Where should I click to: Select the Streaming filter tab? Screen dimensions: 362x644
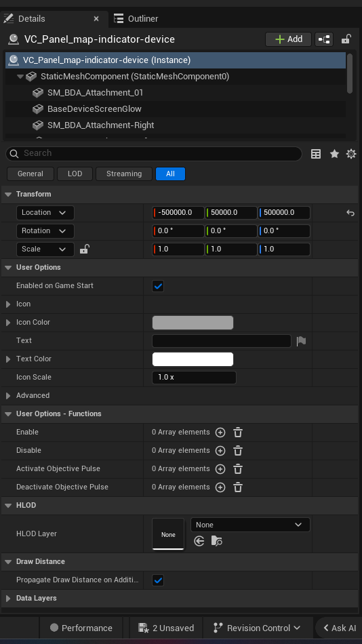pos(124,174)
